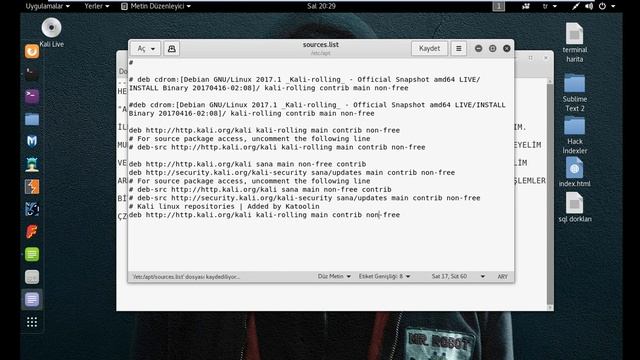Open the 'tr' keyboard layout dropdown

549,6
